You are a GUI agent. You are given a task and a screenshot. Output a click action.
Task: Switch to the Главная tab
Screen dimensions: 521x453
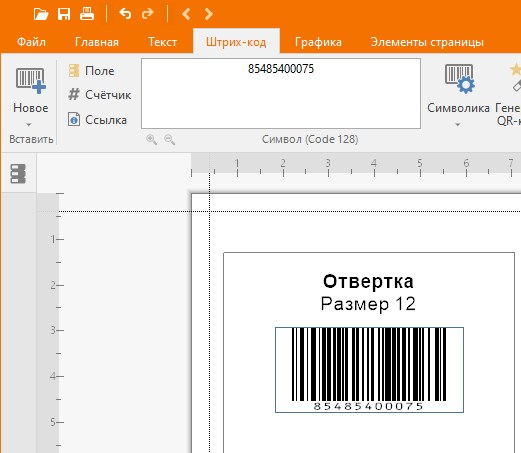97,42
